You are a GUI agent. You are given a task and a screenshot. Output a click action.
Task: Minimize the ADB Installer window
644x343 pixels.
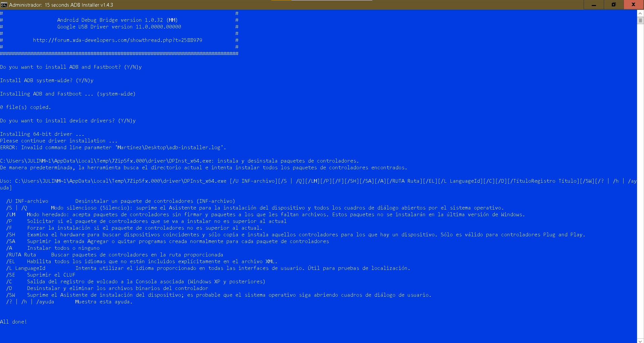594,5
